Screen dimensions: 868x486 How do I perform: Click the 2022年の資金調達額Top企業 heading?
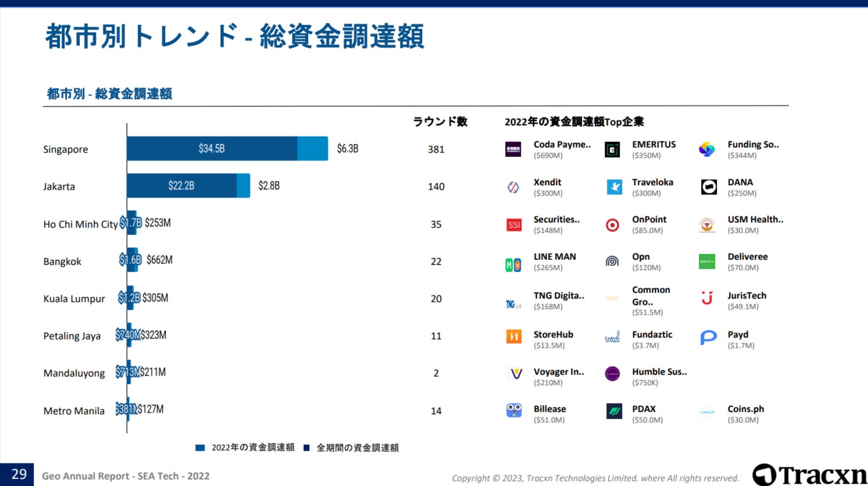coord(574,121)
